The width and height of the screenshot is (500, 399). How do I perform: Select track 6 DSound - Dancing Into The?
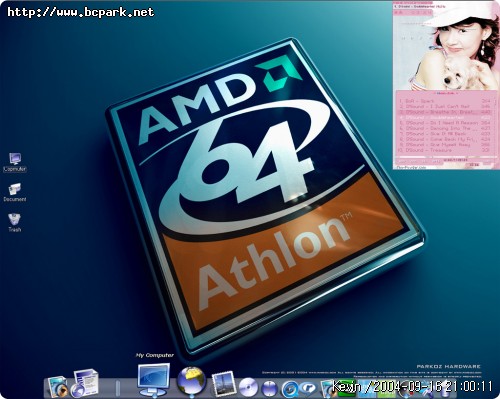point(445,128)
